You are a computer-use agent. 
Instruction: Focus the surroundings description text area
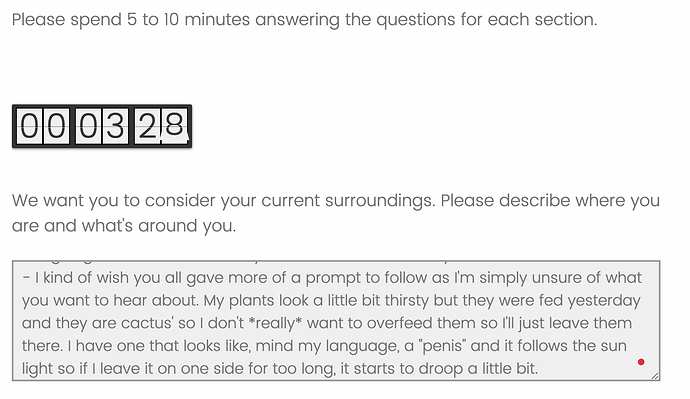336,320
